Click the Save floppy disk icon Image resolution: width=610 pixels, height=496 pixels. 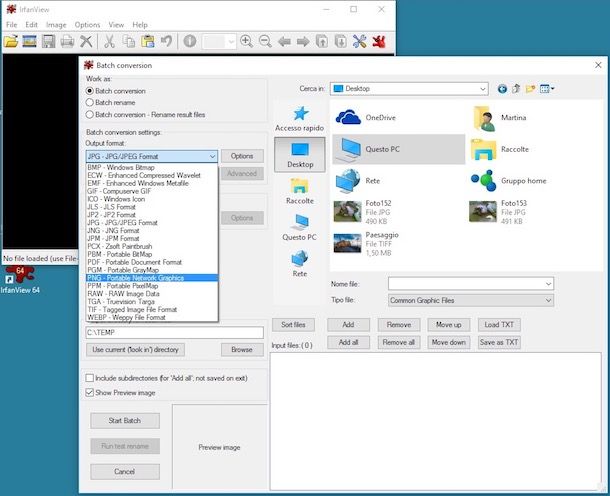pyautogui.click(x=49, y=41)
